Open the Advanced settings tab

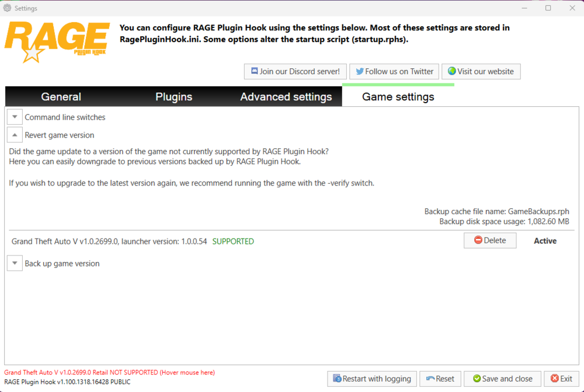click(x=286, y=97)
